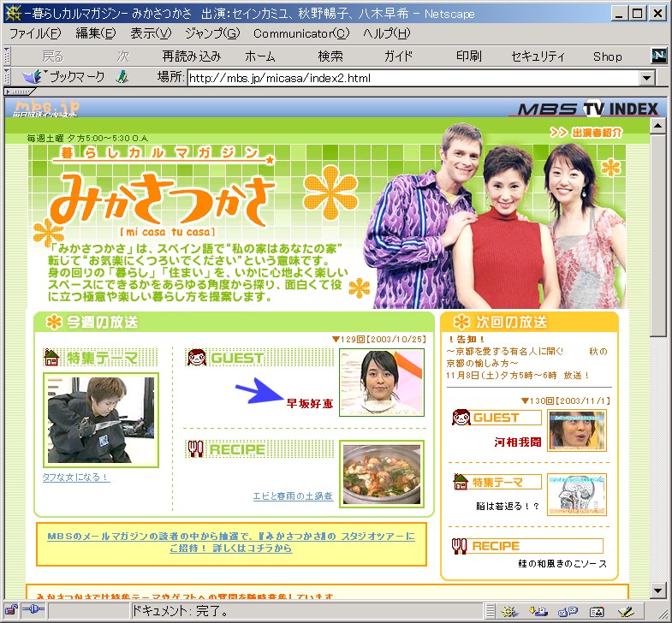Click 鮭の和風きのこソース recipe text
This screenshot has width=672, height=623.
tap(562, 563)
